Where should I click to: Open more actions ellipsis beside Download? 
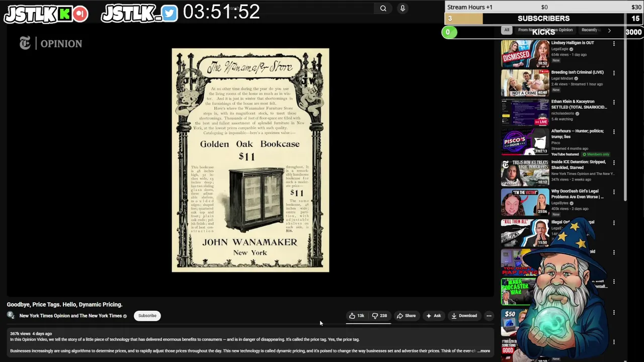click(x=489, y=316)
